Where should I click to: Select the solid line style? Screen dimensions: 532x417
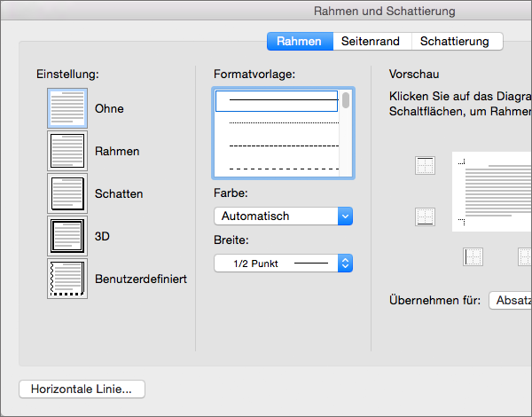click(277, 101)
